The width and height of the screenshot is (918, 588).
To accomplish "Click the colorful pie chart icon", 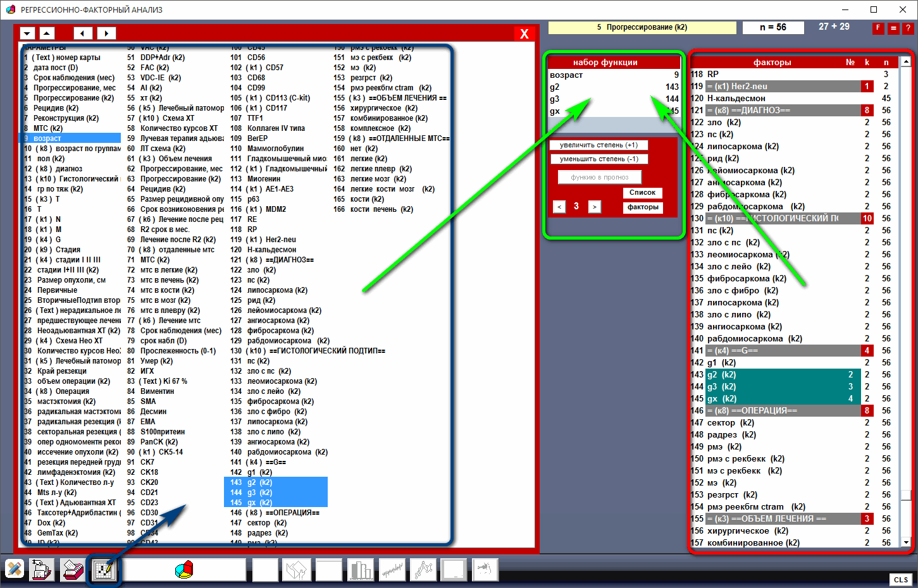I will click(x=184, y=570).
